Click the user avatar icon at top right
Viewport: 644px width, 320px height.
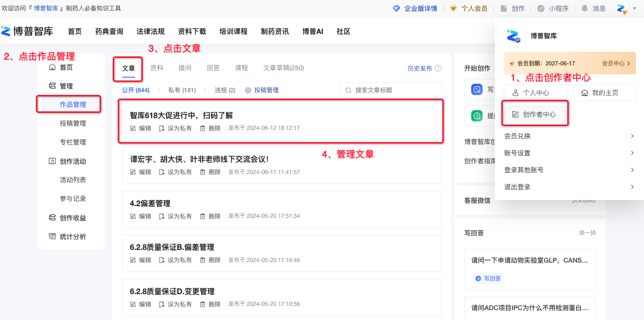pos(622,8)
